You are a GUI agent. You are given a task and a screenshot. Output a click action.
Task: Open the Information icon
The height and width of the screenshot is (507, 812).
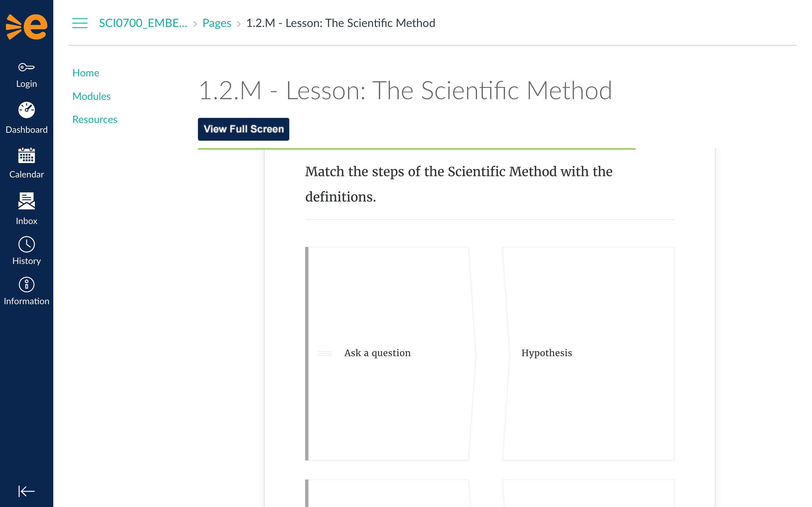27,285
